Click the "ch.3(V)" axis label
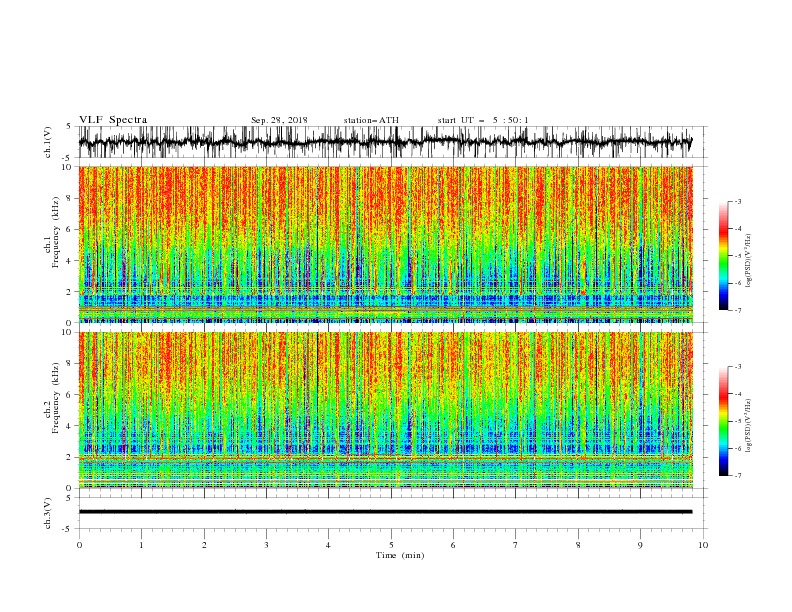792x612 pixels. (47, 513)
